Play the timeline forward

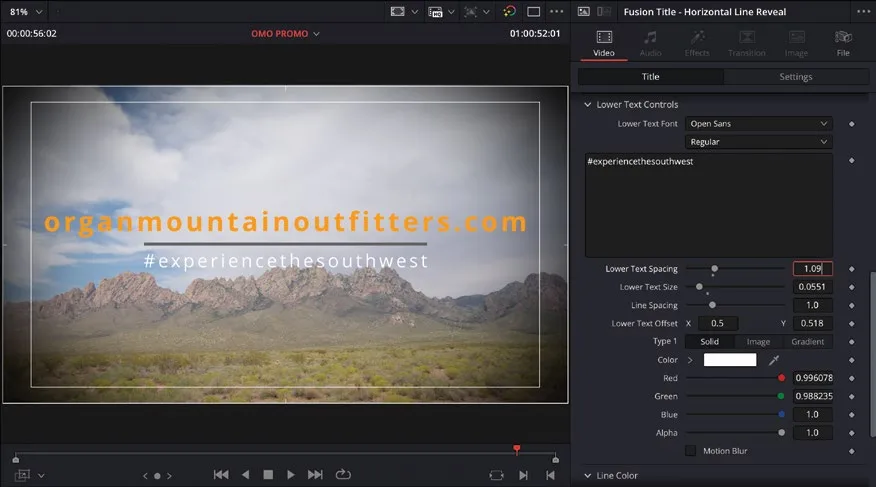point(291,475)
